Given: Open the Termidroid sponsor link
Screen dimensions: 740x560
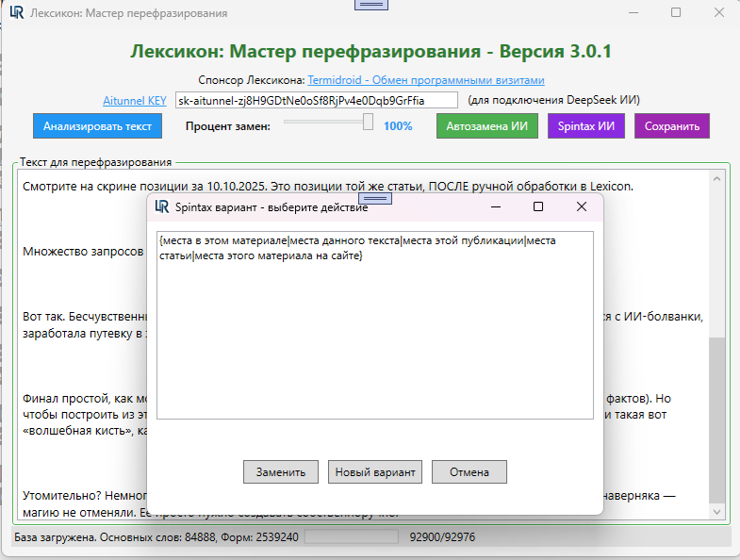Looking at the screenshot, I should 426,80.
